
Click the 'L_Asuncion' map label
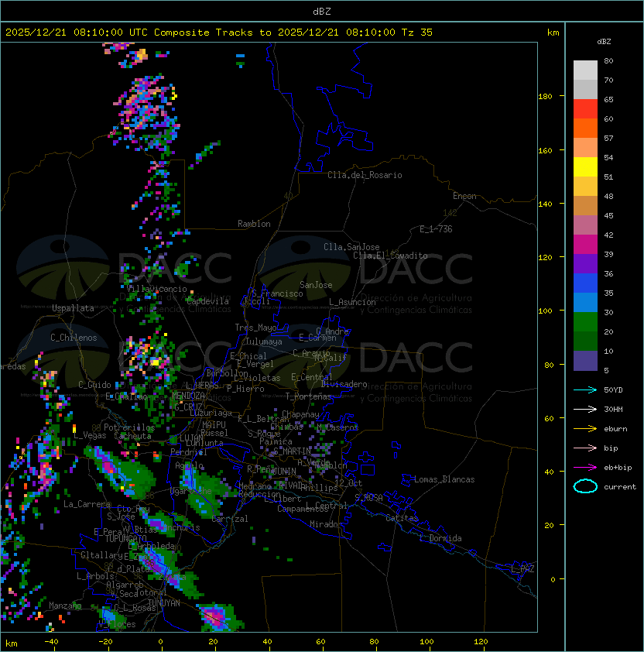tap(352, 302)
